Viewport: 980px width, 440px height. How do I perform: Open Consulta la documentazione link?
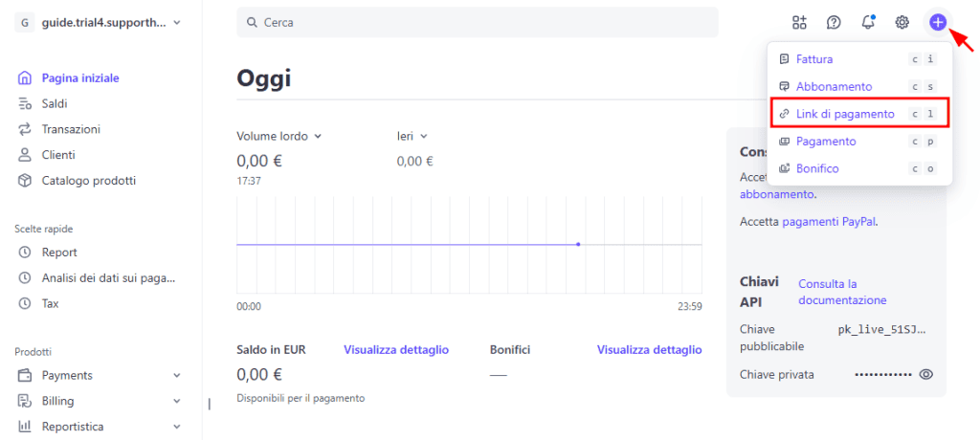tap(842, 292)
